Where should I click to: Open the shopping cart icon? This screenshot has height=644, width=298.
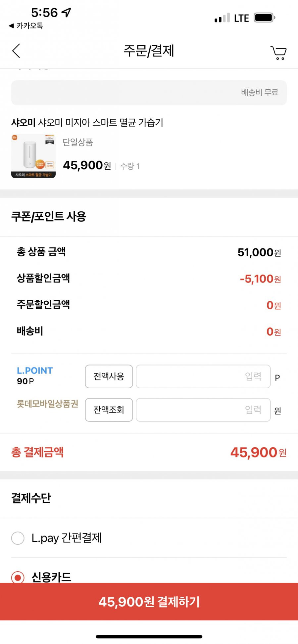(x=278, y=53)
